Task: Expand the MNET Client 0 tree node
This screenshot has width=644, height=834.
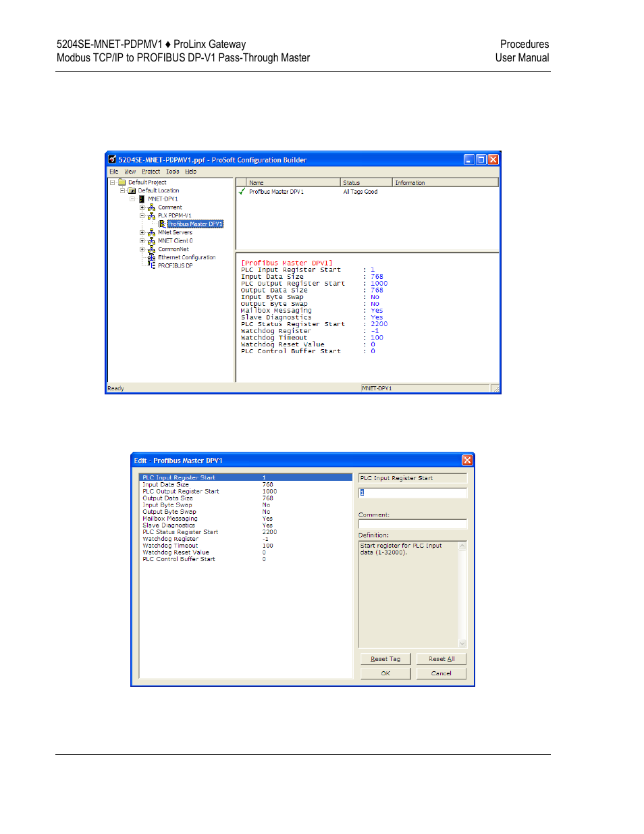Action: coord(142,240)
